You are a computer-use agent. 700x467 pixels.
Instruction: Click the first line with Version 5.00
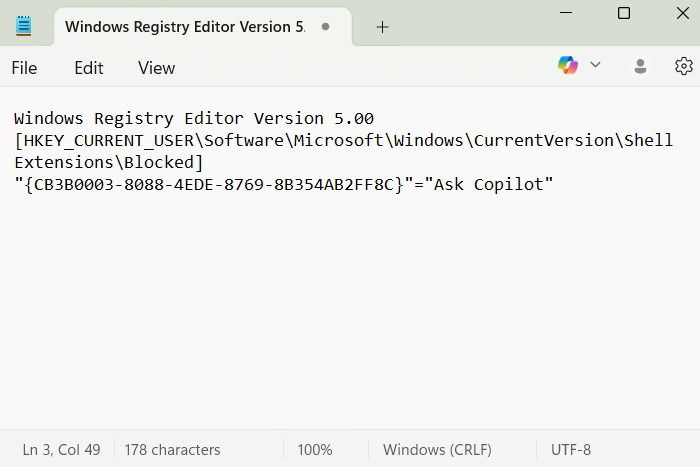click(194, 118)
